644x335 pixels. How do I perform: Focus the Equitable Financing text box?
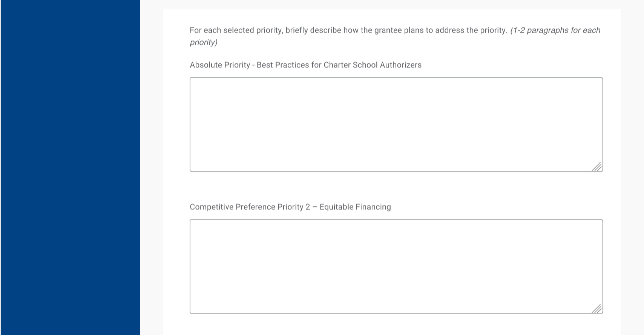pyautogui.click(x=396, y=266)
